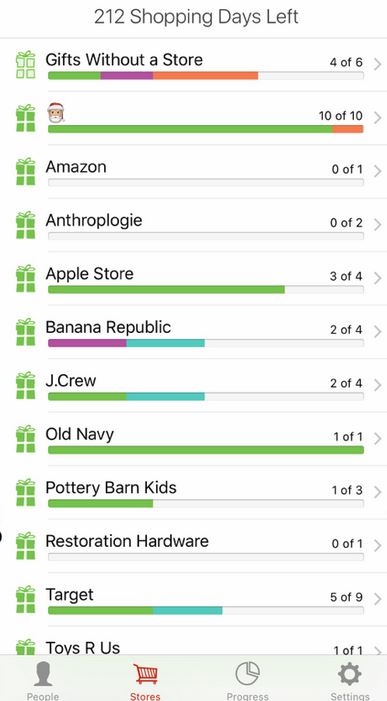387x701 pixels.
Task: Expand the Anthroplogie row chevron
Action: pos(378,224)
